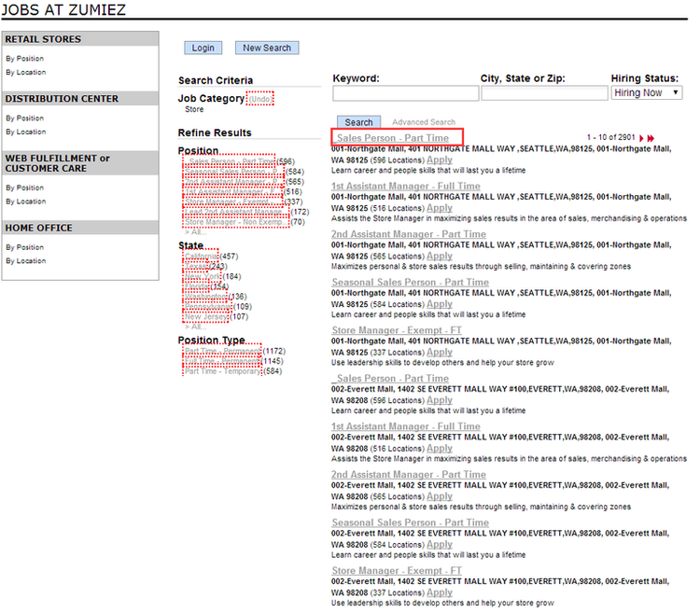Screen dimensions: 700x612
Task: Filter results by Florida state
Action: click(x=197, y=286)
